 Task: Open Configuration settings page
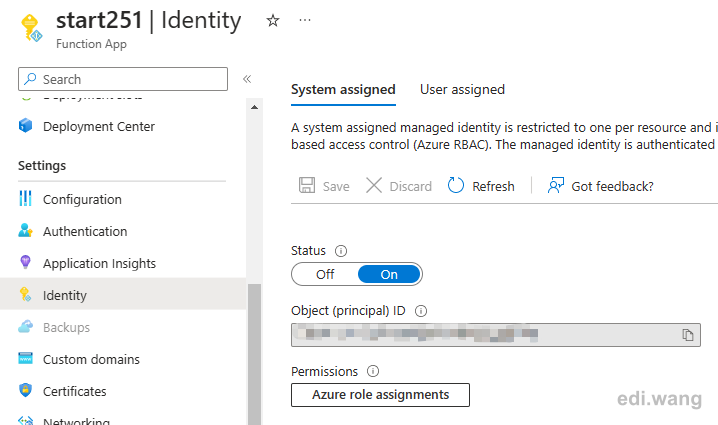[x=82, y=200]
